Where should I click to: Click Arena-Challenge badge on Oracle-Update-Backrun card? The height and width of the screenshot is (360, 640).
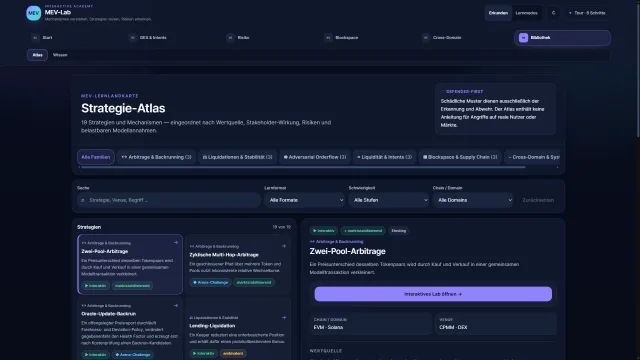click(x=133, y=354)
